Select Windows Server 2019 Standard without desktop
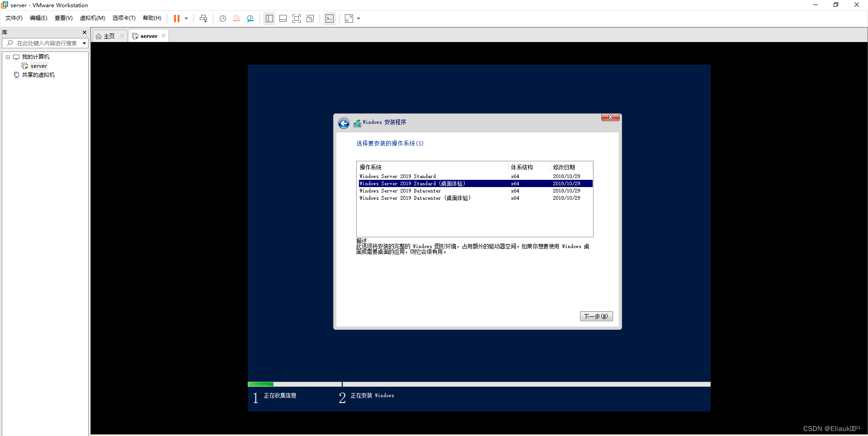868x436 pixels. tap(476, 176)
